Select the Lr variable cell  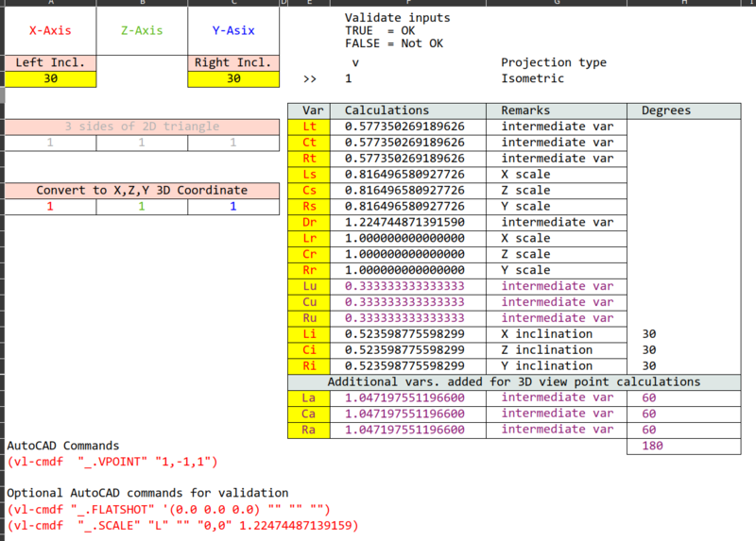tap(309, 238)
